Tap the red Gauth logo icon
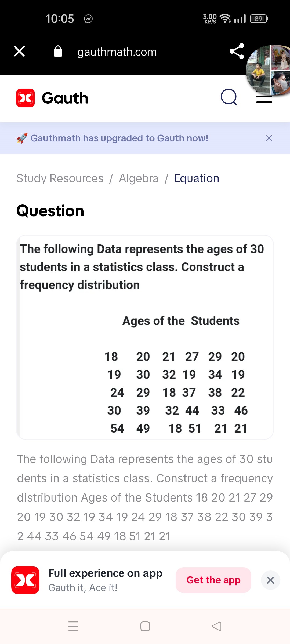This screenshot has height=644, width=290. point(26,98)
